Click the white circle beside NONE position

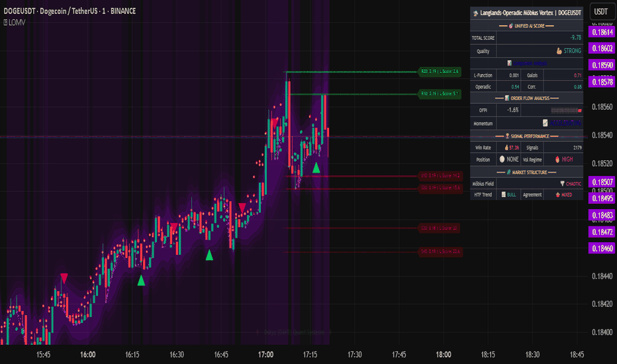pyautogui.click(x=502, y=159)
